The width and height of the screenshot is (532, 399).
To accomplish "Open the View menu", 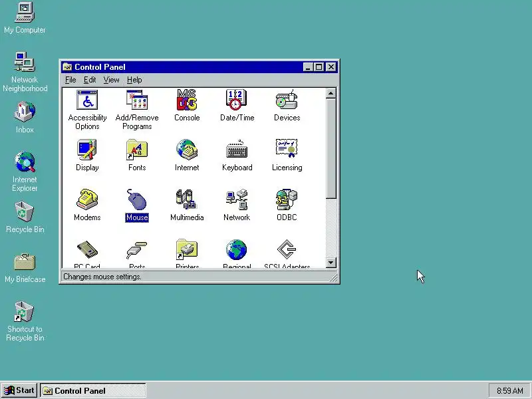I will coord(111,80).
